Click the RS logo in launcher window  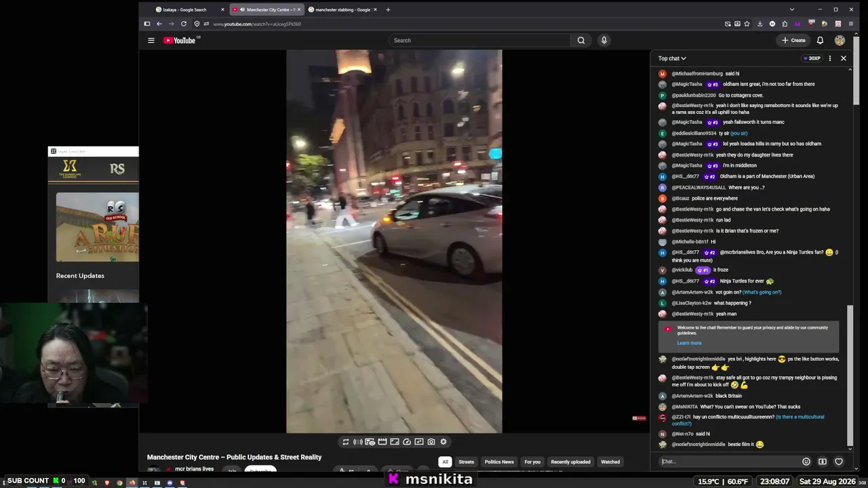117,169
